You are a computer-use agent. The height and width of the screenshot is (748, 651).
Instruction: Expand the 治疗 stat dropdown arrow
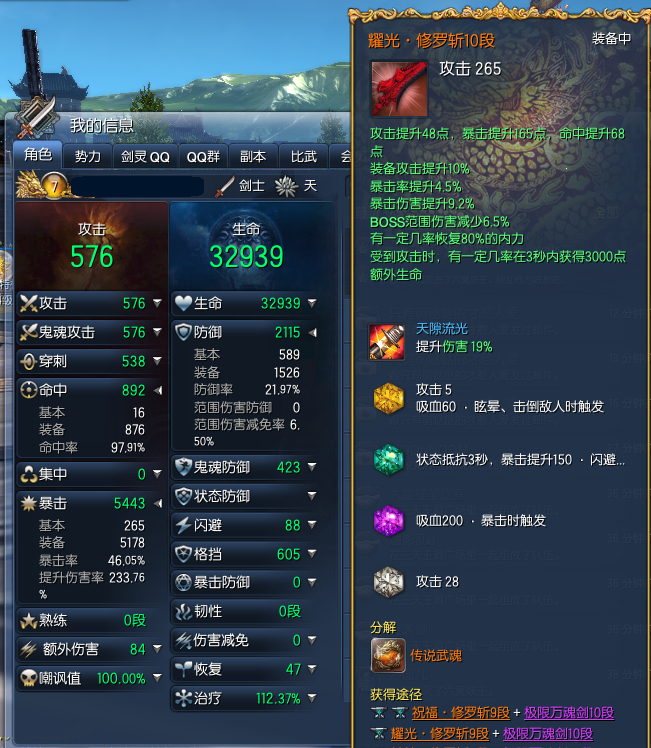pyautogui.click(x=312, y=698)
